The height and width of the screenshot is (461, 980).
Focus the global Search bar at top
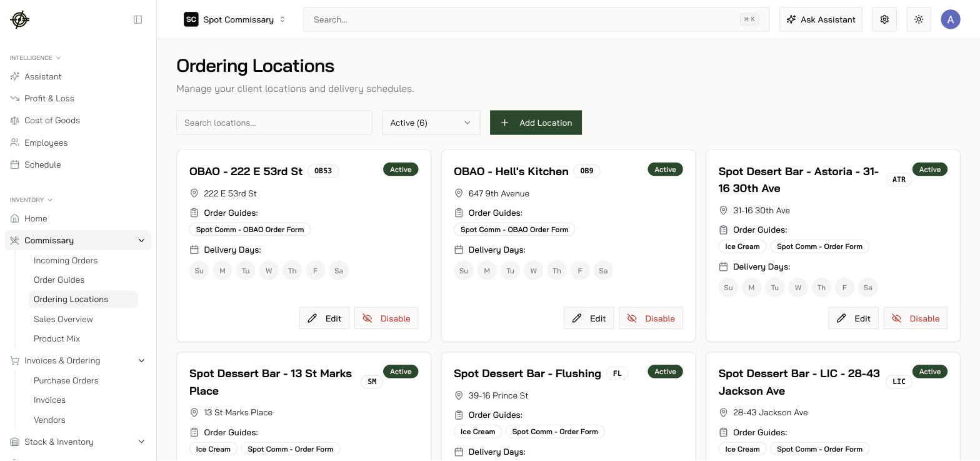coord(536,19)
